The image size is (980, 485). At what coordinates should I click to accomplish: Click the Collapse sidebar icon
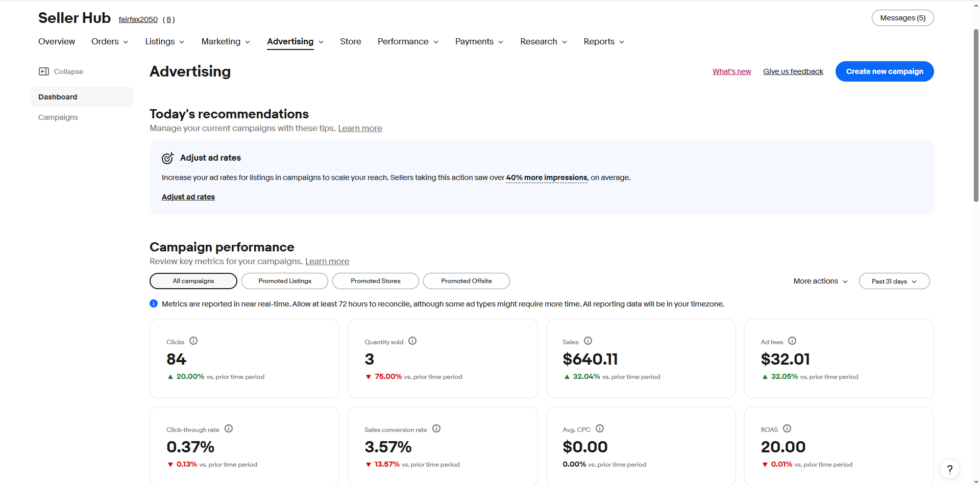click(44, 71)
